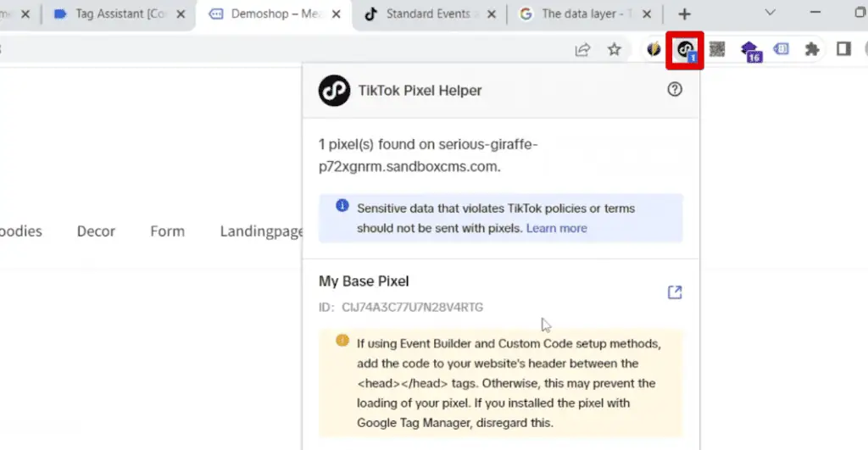Click the yellow-black circular extension icon
Screen dimensions: 868x450
point(654,49)
